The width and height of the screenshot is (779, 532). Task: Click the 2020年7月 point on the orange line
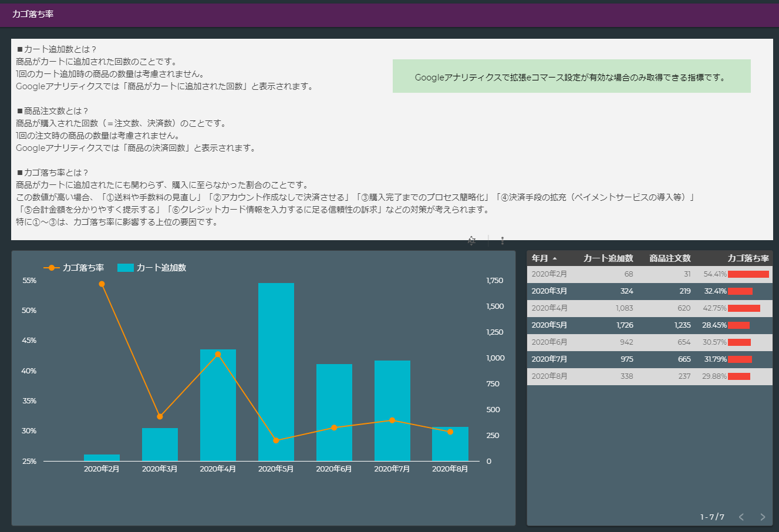click(x=392, y=420)
